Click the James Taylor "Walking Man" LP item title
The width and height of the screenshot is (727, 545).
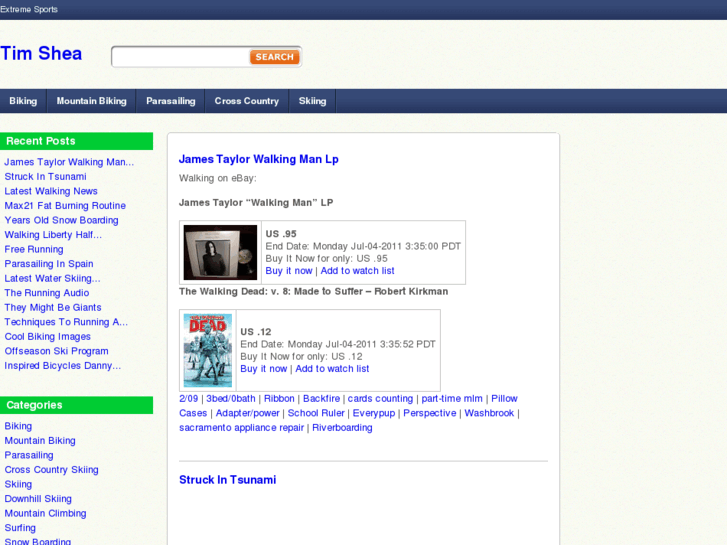[256, 203]
